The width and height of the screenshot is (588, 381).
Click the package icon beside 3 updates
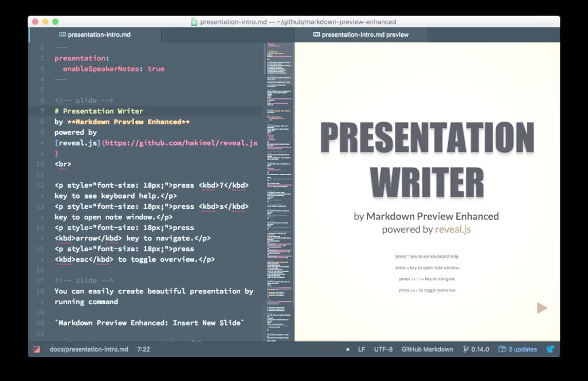[502, 349]
